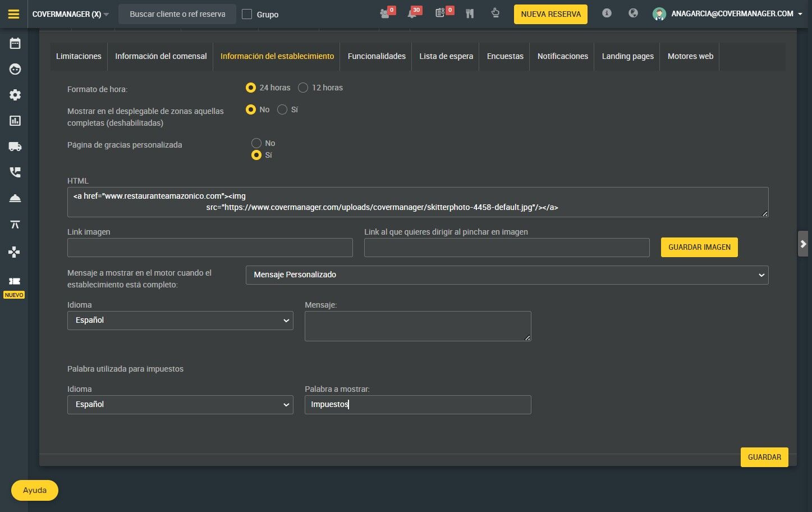Screen dimensions: 812x512
Task: Open the bell notifications icon
Action: pyautogui.click(x=412, y=13)
